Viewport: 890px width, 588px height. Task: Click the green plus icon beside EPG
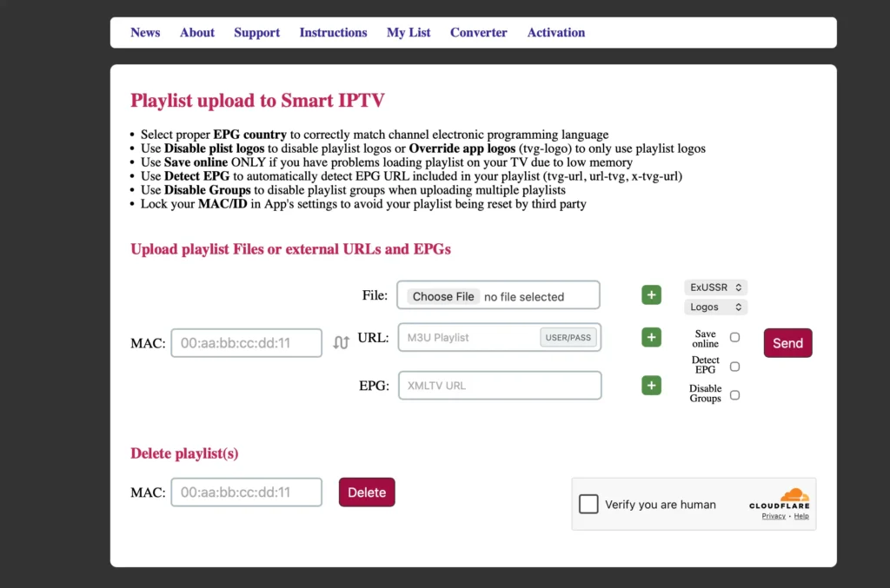tap(651, 386)
